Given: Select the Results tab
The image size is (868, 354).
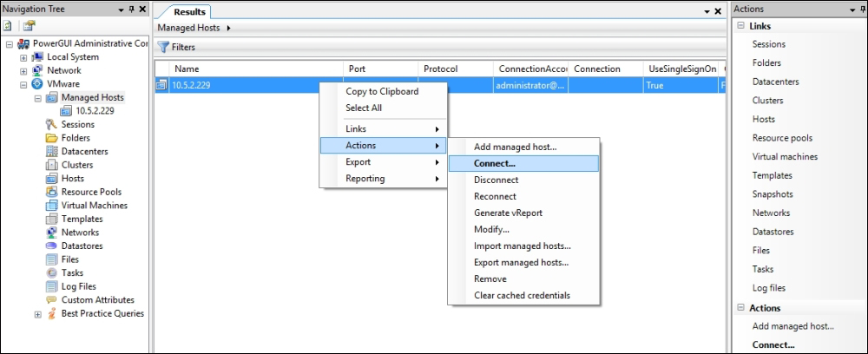Looking at the screenshot, I should click(x=189, y=11).
